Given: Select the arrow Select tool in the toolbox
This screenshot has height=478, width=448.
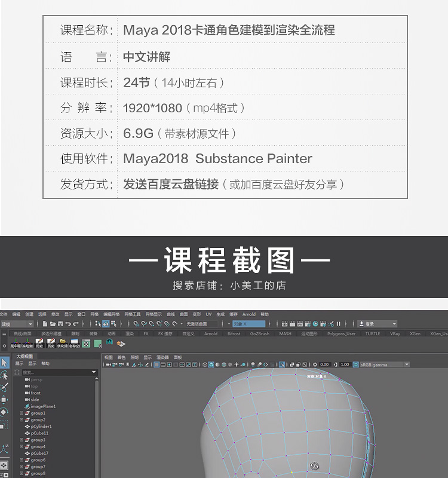Looking at the screenshot, I should click(4, 363).
